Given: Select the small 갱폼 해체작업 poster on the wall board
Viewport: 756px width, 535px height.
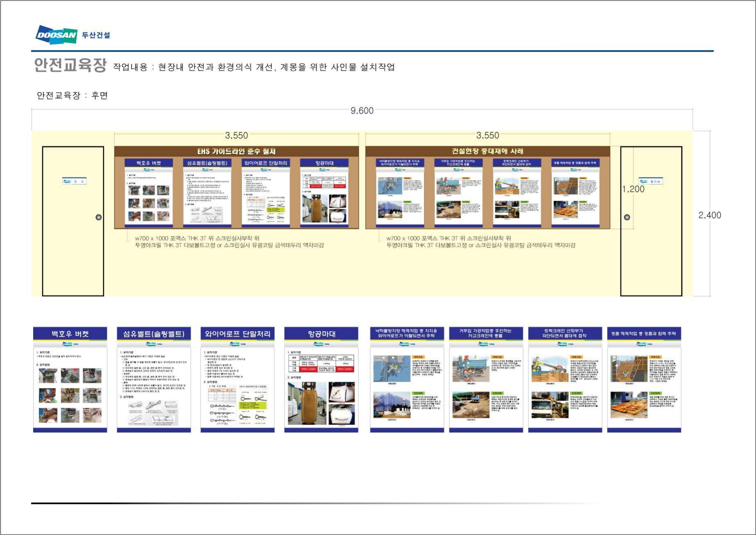Looking at the screenshot, I should pos(576,192).
